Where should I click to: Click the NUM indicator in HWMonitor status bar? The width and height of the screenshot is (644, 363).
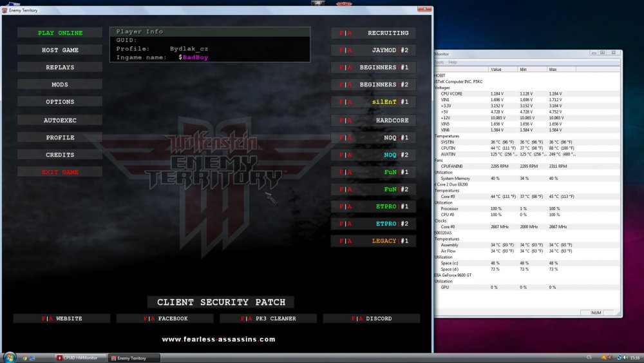tap(596, 313)
